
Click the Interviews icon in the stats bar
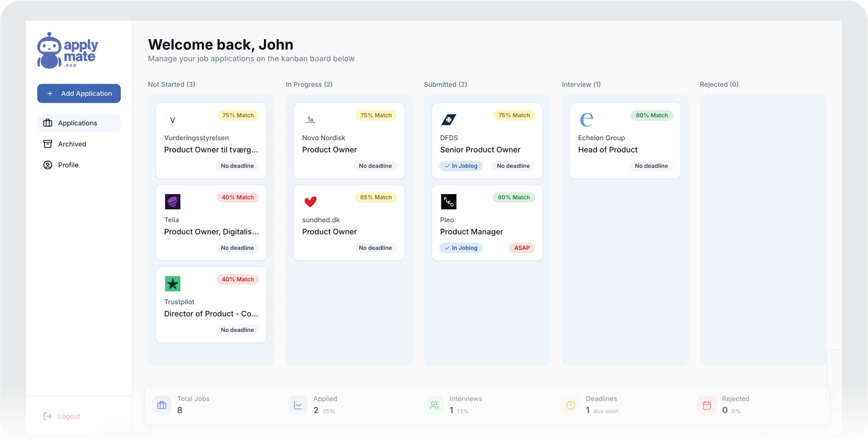tap(434, 404)
